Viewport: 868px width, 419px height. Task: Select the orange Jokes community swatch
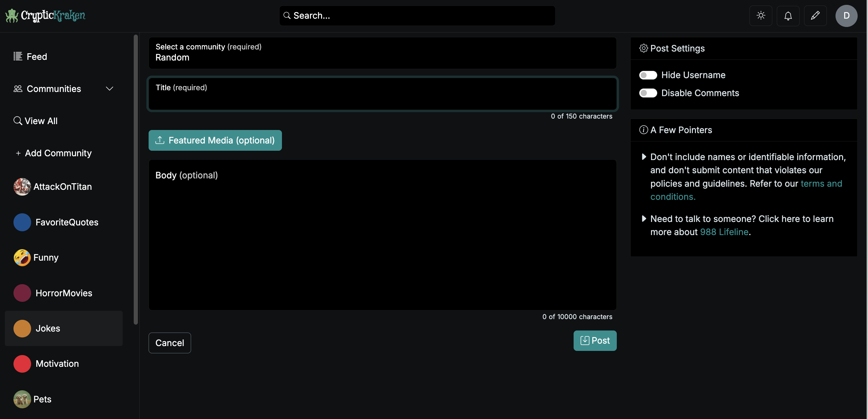[x=22, y=328]
